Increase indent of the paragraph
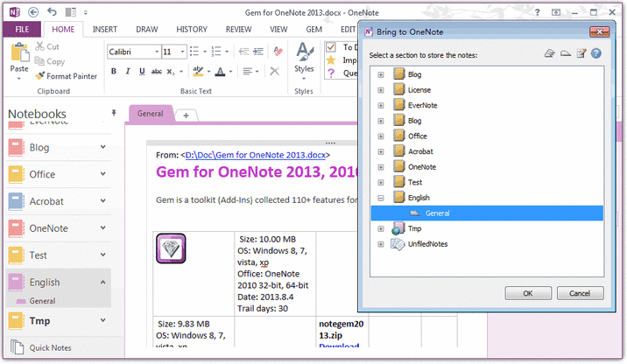This screenshot has height=364, width=627. [x=258, y=52]
